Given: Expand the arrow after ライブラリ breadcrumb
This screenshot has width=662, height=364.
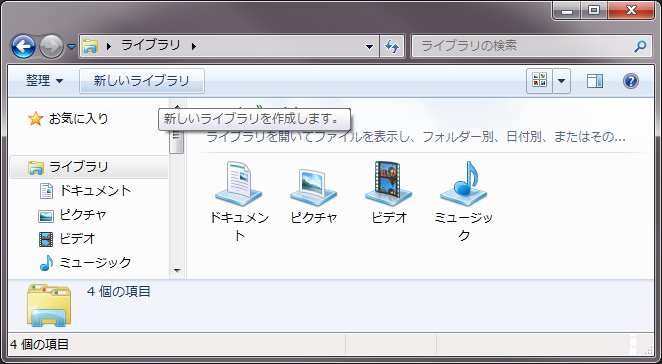Looking at the screenshot, I should [194, 46].
